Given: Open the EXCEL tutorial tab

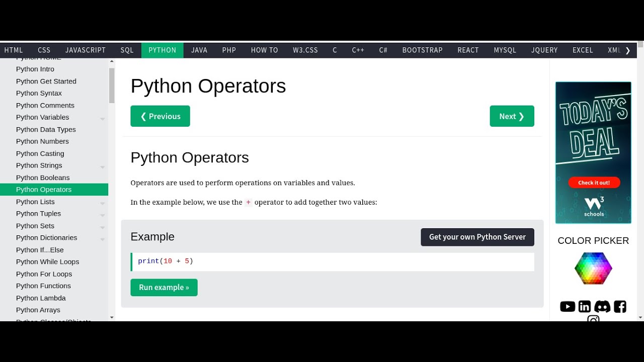Looking at the screenshot, I should (583, 50).
